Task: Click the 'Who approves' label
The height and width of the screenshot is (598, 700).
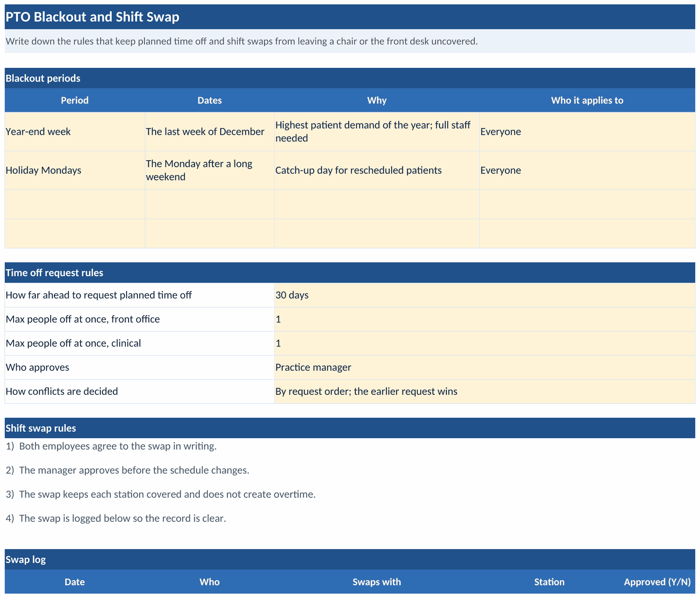Action: pyautogui.click(x=140, y=367)
